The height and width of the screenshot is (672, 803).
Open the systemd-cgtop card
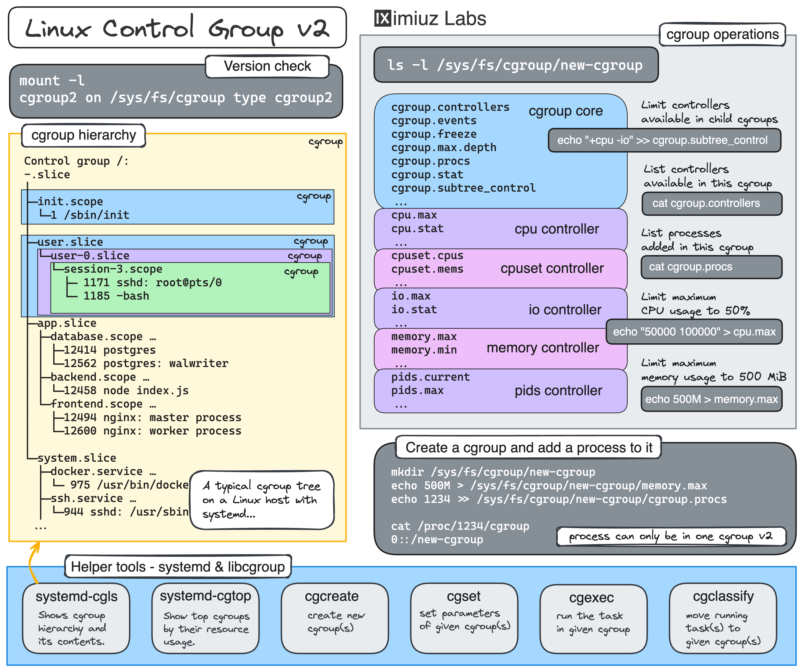coord(205,619)
